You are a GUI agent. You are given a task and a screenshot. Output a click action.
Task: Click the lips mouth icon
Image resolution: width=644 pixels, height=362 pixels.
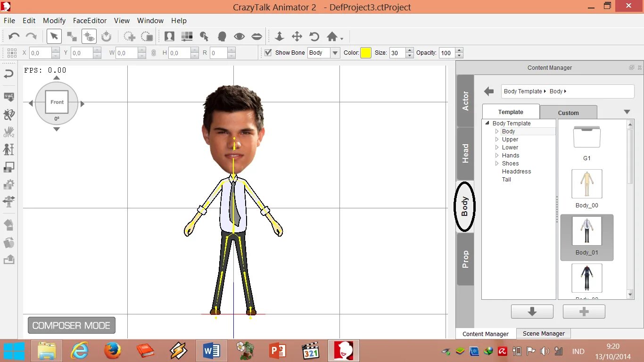click(256, 36)
